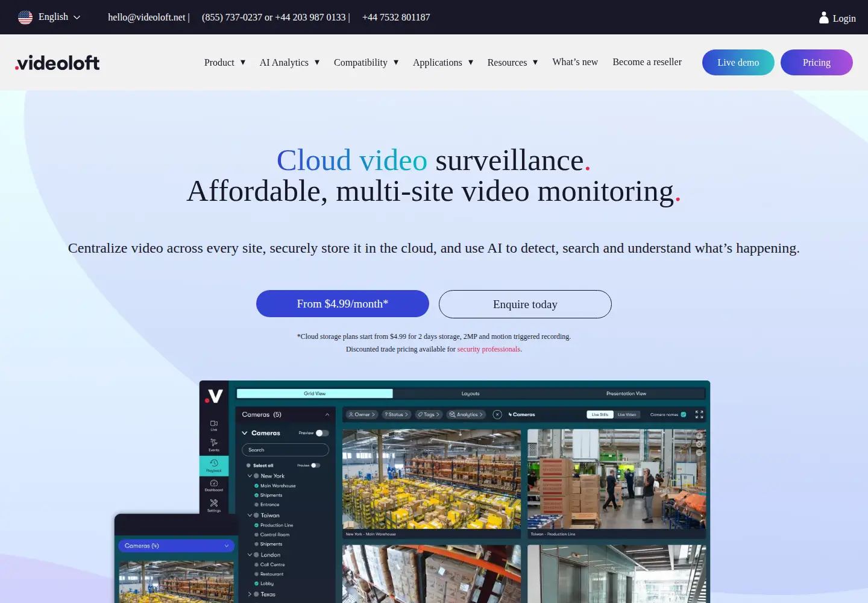Expand the Product menu
The width and height of the screenshot is (868, 603).
(x=225, y=62)
